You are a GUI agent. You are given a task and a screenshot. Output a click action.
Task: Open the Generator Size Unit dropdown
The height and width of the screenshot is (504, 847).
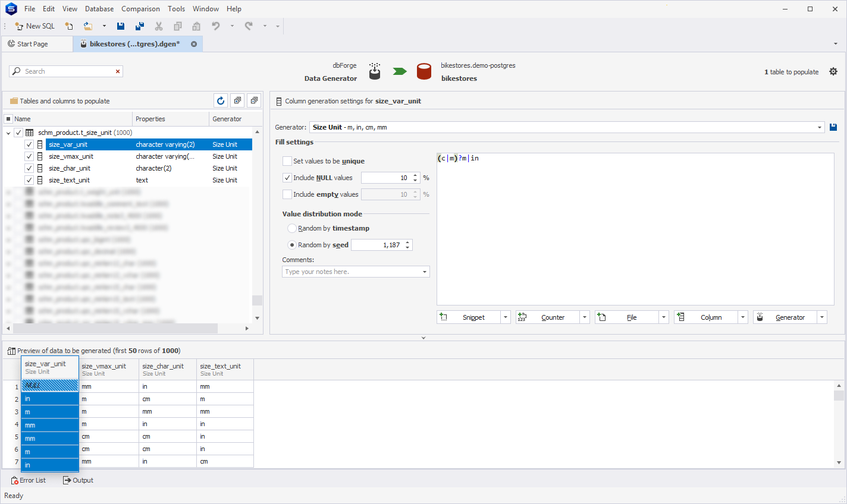(820, 127)
